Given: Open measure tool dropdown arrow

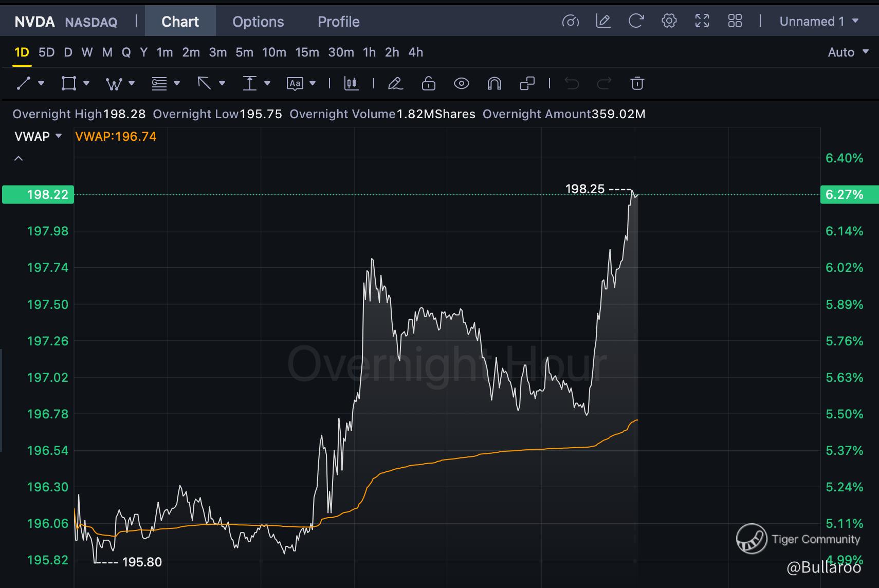Looking at the screenshot, I should [267, 83].
